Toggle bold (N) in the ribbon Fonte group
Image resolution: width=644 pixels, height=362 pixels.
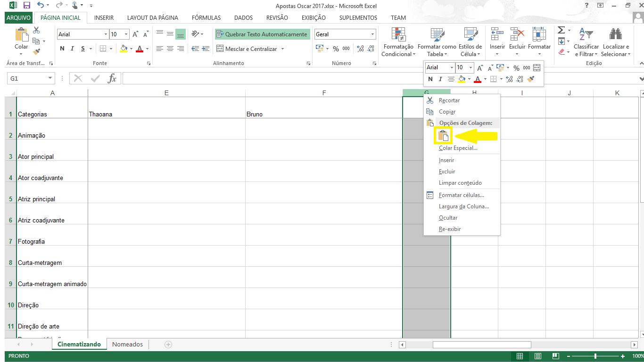pos(62,49)
